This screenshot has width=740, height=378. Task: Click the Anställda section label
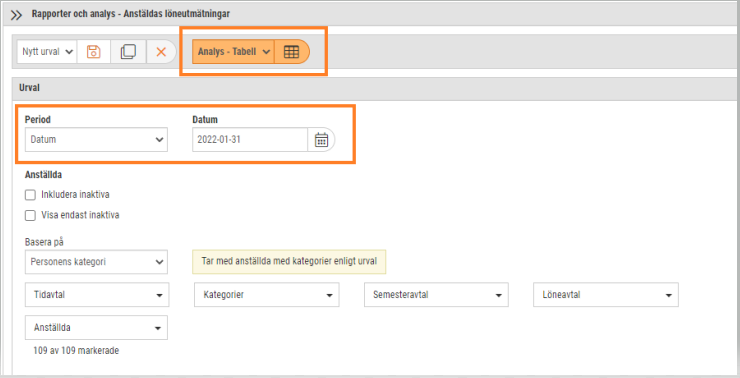click(43, 175)
